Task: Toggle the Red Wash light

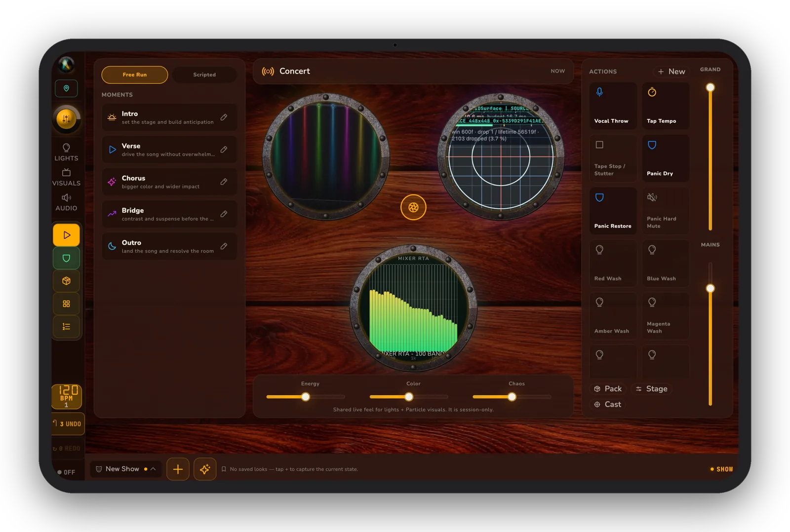Action: coord(613,264)
